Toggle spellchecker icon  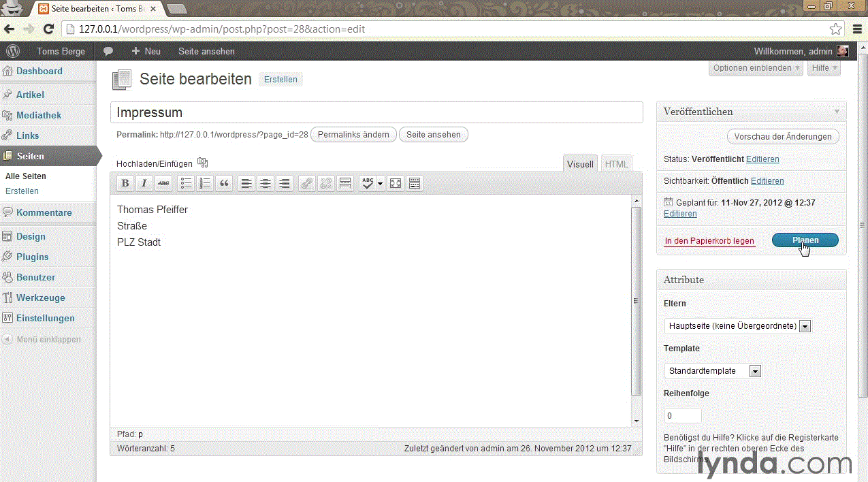368,183
